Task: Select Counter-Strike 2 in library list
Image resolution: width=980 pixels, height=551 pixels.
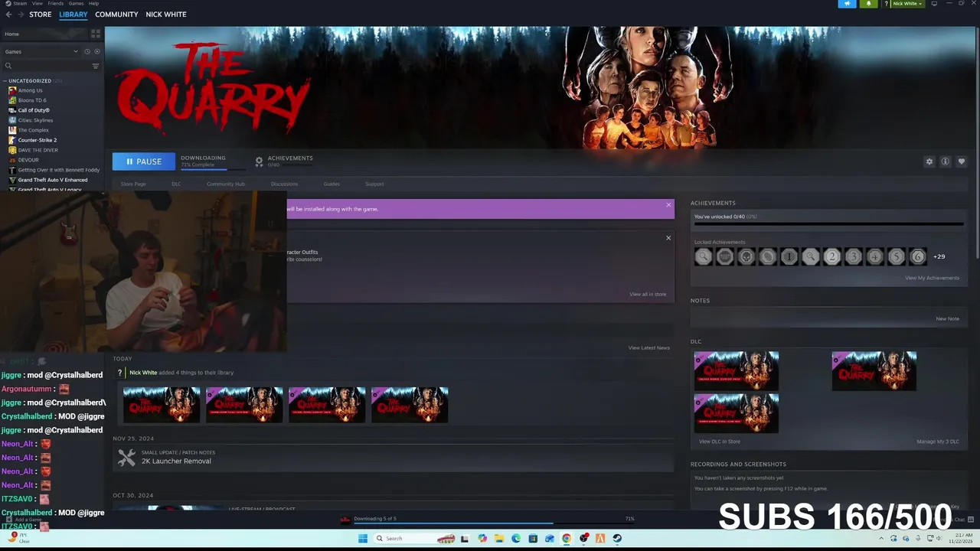Action: tap(38, 140)
